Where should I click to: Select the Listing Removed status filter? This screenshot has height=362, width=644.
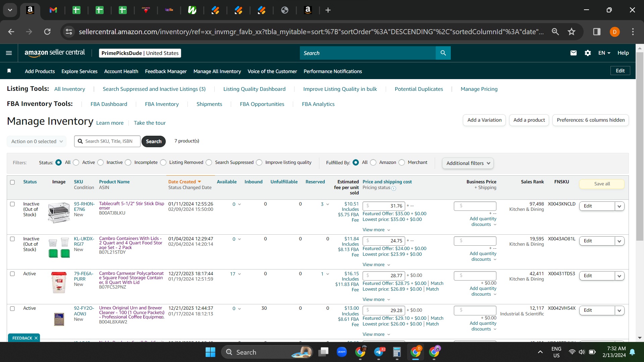pyautogui.click(x=163, y=163)
